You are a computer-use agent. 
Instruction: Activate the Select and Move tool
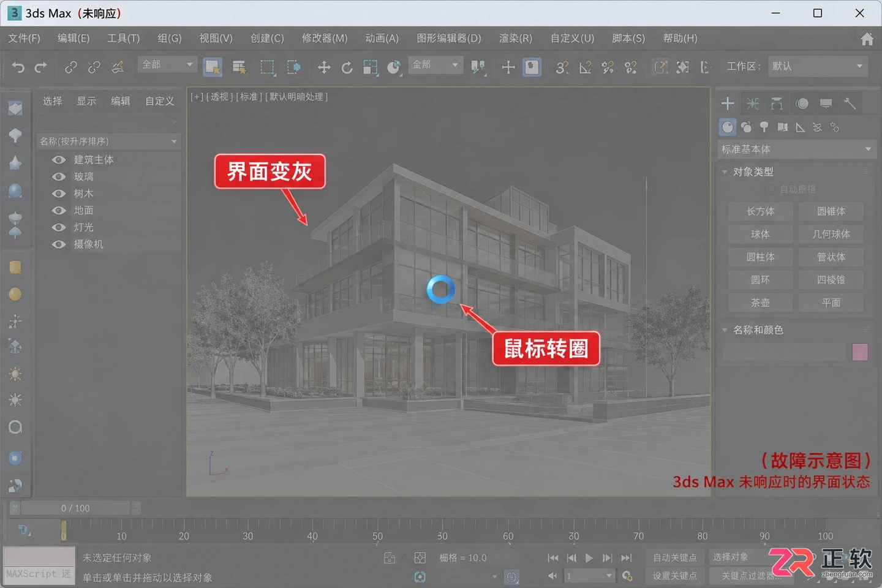click(x=324, y=67)
